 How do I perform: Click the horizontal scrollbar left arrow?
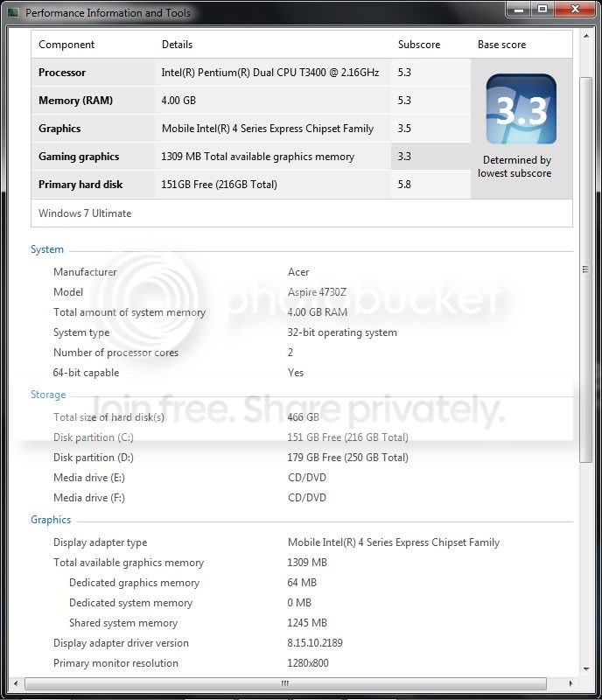[x=16, y=683]
